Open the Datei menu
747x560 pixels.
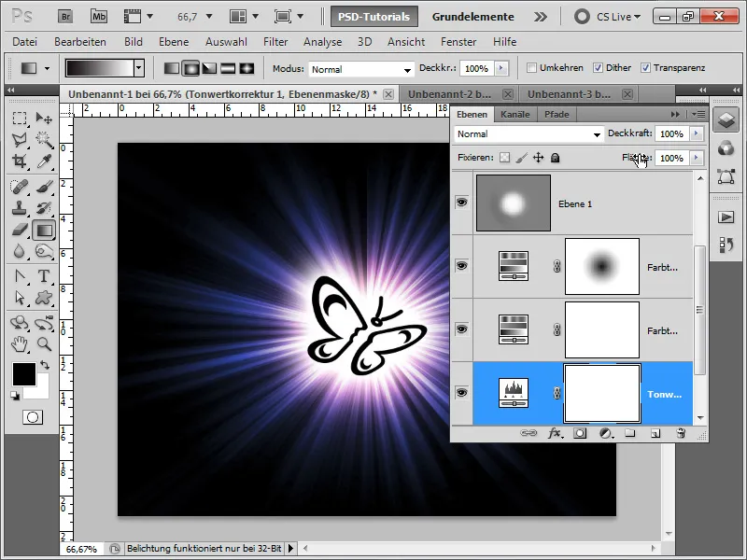tap(25, 42)
